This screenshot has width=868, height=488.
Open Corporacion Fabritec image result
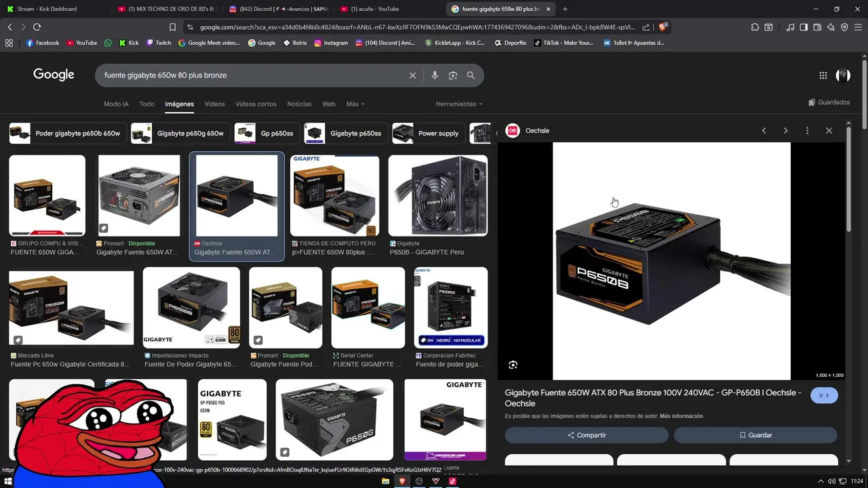[x=451, y=308]
